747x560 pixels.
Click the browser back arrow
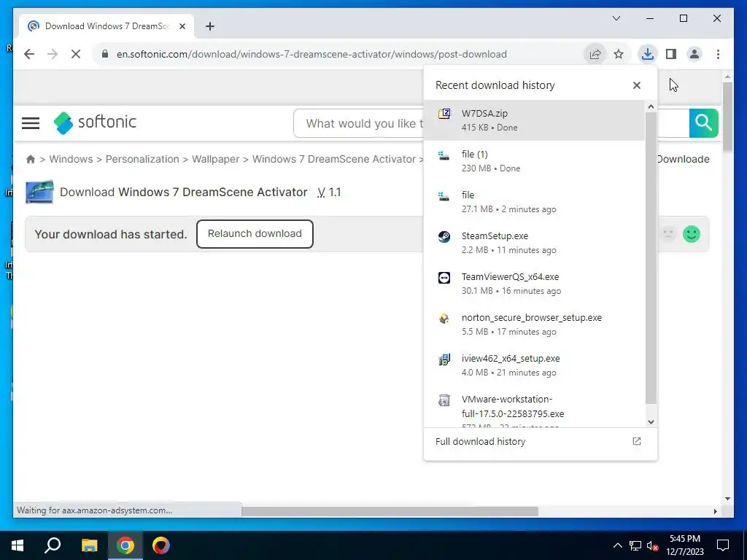click(29, 54)
